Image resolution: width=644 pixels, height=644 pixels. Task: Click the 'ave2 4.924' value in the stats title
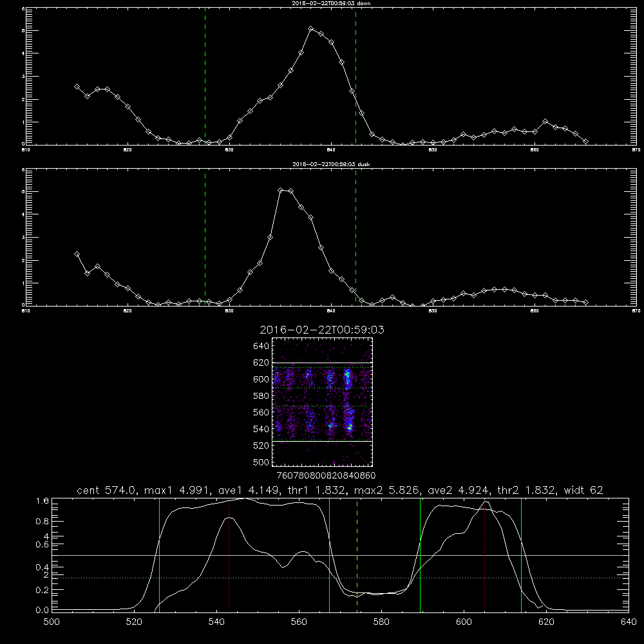point(459,490)
